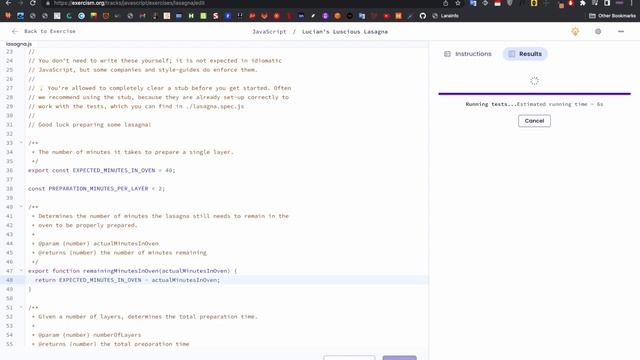
Task: Select the Results tab
Action: pos(525,54)
